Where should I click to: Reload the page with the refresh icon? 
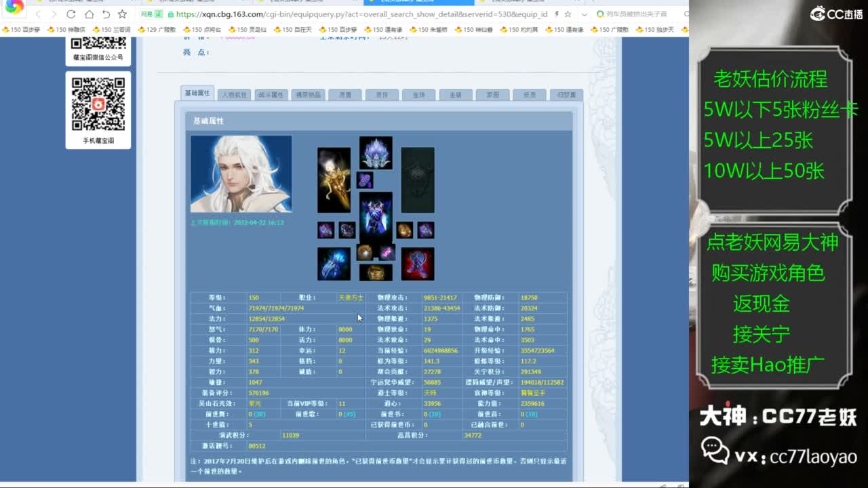tap(71, 14)
